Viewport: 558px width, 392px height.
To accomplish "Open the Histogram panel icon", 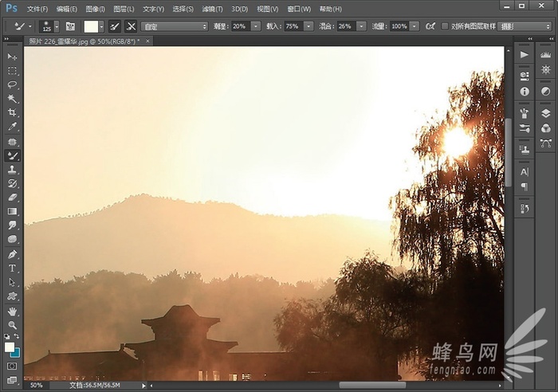I will click(545, 55).
